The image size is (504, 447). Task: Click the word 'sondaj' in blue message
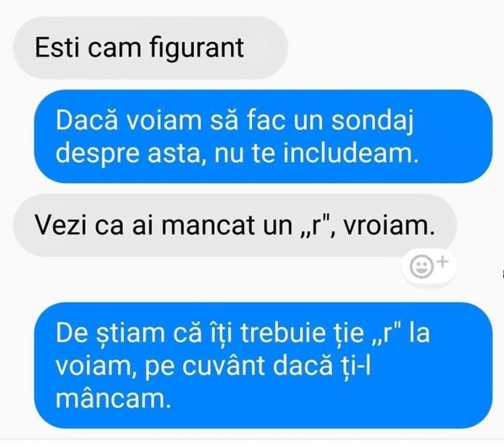click(x=372, y=122)
